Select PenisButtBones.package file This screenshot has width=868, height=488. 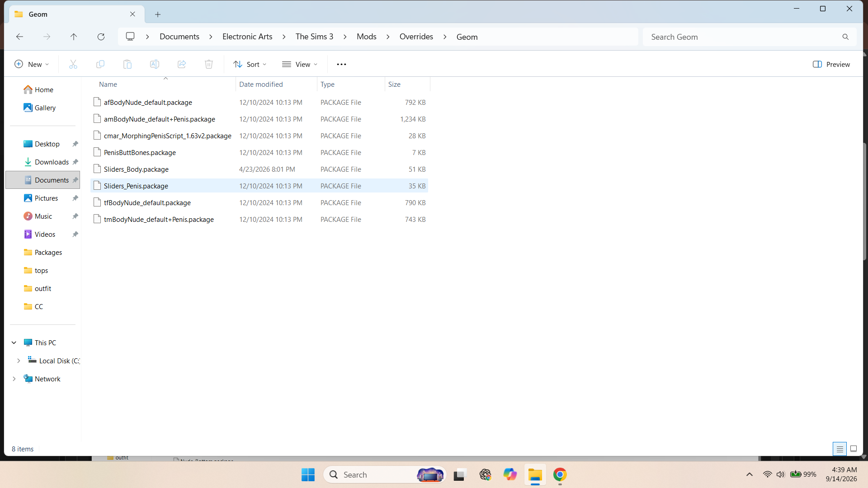click(259, 152)
